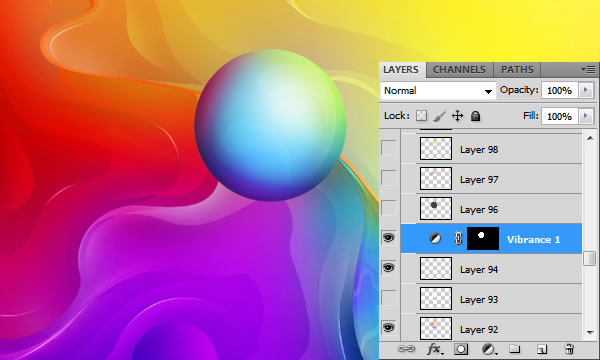
Task: Click the blue sphere on the canvas
Action: (270, 125)
